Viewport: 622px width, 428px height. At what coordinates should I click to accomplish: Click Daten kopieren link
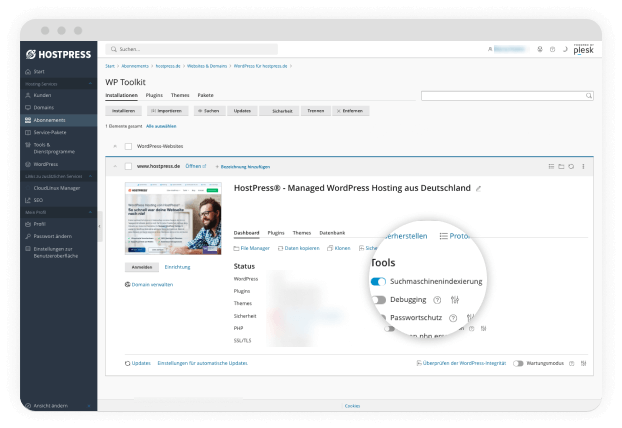tap(299, 248)
